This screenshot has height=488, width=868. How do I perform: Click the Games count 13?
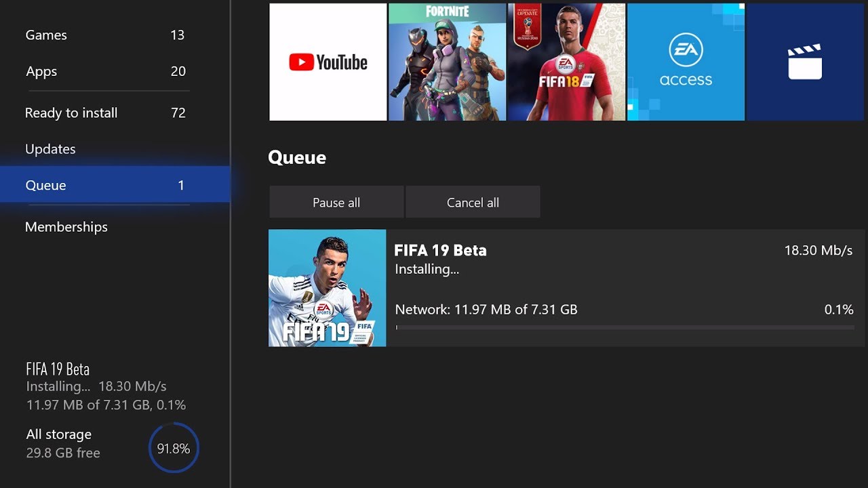pyautogui.click(x=178, y=35)
